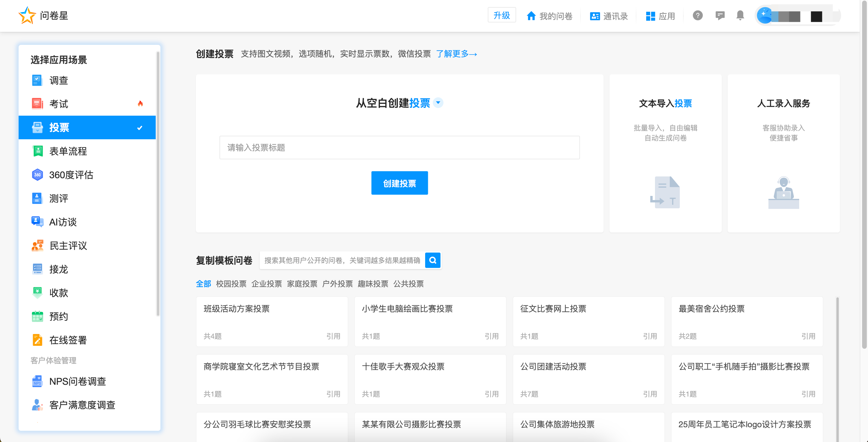Open notifications bell icon
The height and width of the screenshot is (442, 868).
740,15
